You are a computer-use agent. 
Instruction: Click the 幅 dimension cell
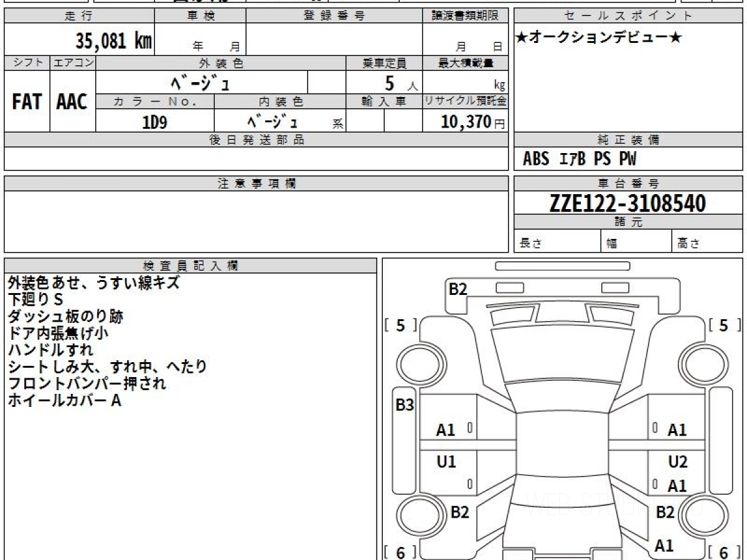(637, 241)
